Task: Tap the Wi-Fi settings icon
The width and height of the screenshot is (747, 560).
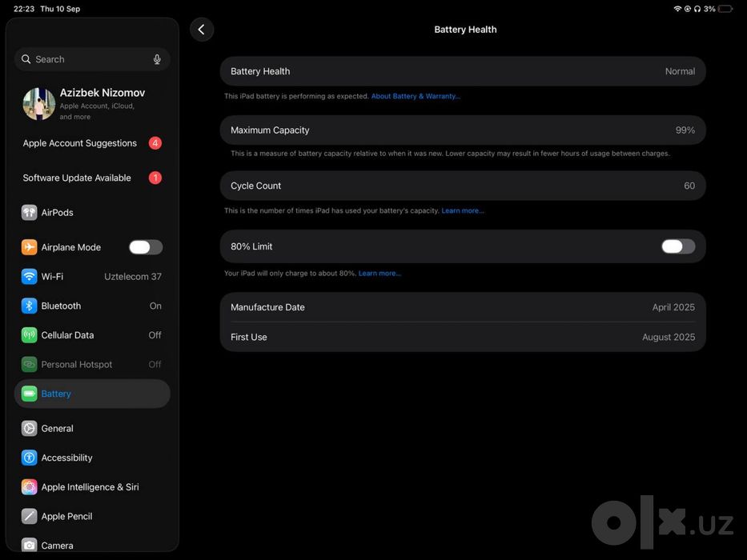Action: tap(29, 276)
